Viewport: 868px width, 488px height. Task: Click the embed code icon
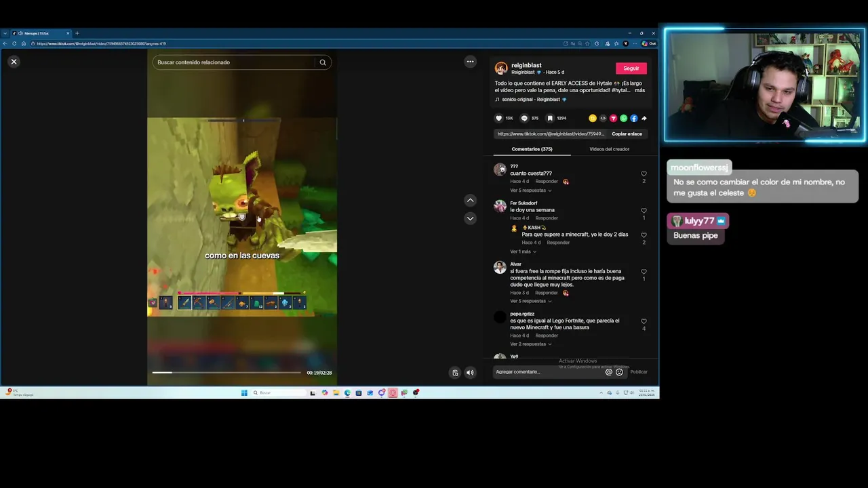point(603,118)
